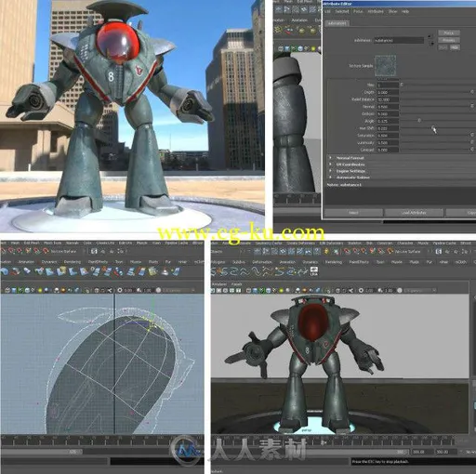Select surfaces selection mask icon in robot window
The height and width of the screenshot is (474, 476).
pos(283,252)
